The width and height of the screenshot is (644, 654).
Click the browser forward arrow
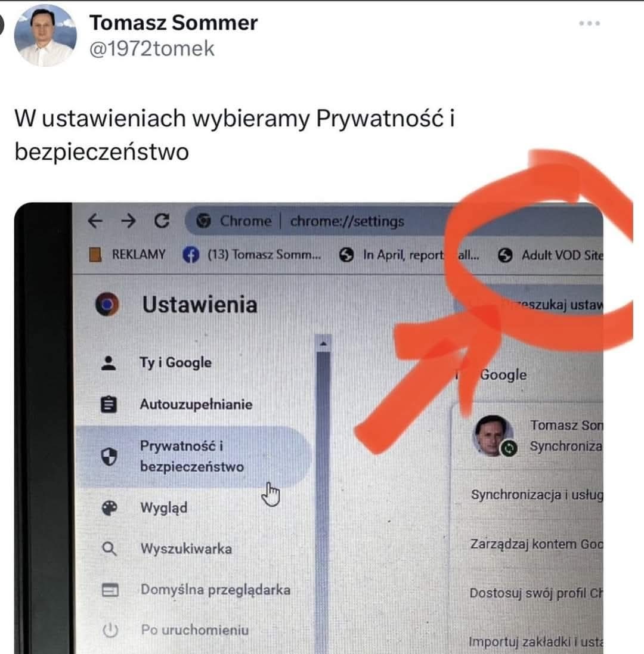128,221
